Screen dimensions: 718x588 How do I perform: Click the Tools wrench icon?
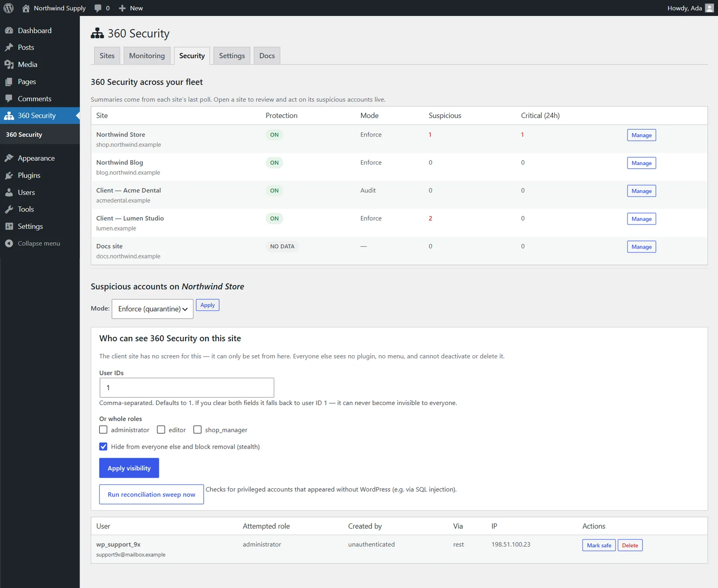(x=9, y=209)
